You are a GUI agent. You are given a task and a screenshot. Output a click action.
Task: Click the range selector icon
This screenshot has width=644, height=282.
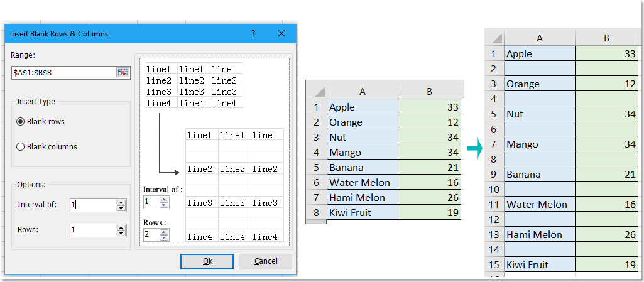click(x=123, y=73)
